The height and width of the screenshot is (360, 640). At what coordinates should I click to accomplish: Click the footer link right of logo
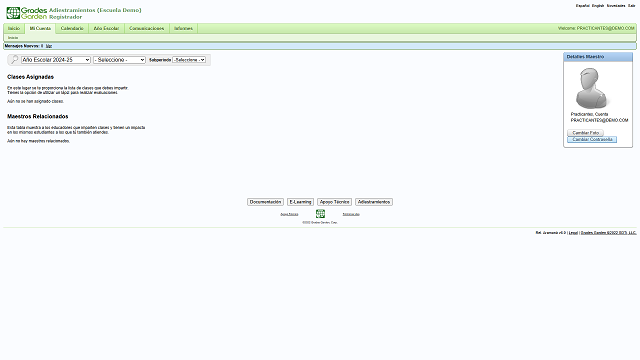pyautogui.click(x=351, y=214)
